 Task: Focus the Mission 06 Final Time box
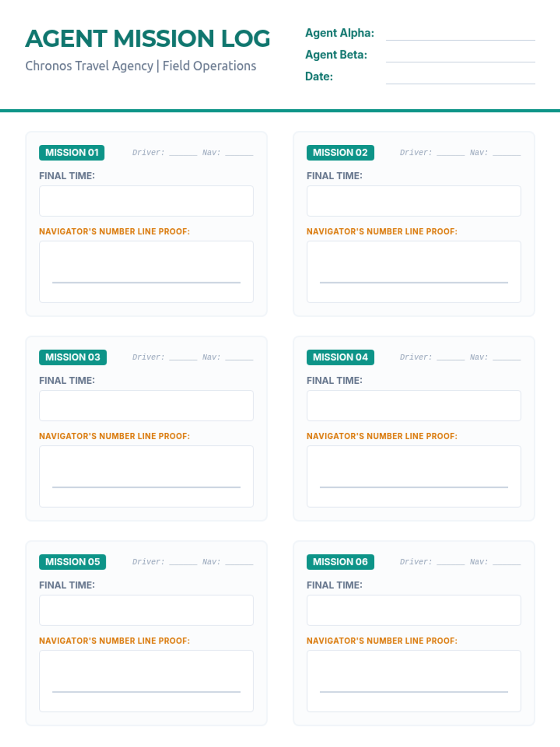pos(413,610)
